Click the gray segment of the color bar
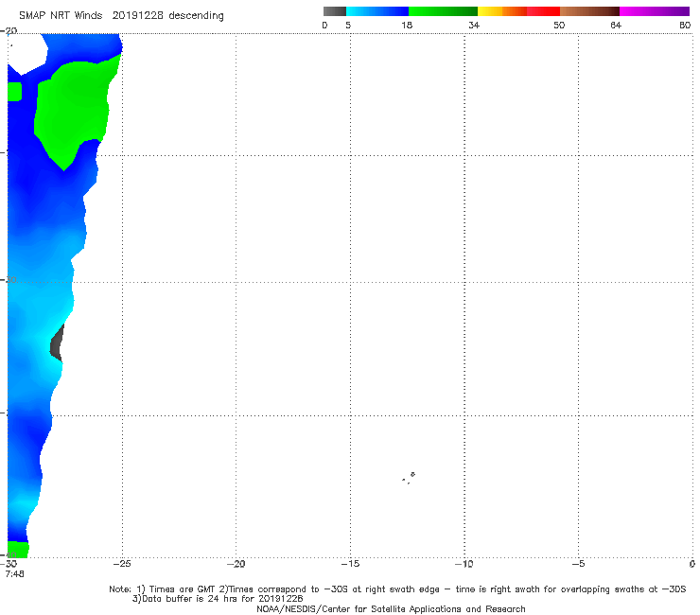 (334, 11)
